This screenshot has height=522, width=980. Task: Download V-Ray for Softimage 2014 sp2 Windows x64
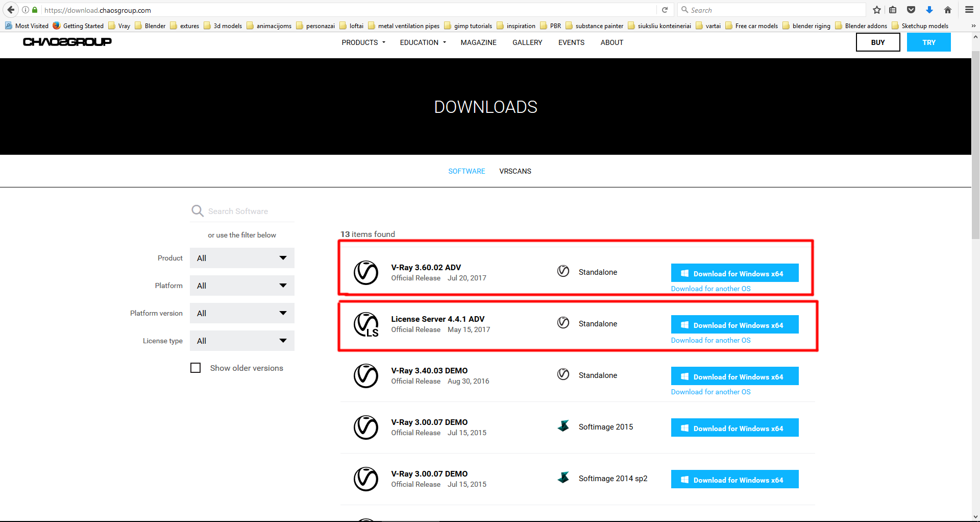tap(735, 480)
